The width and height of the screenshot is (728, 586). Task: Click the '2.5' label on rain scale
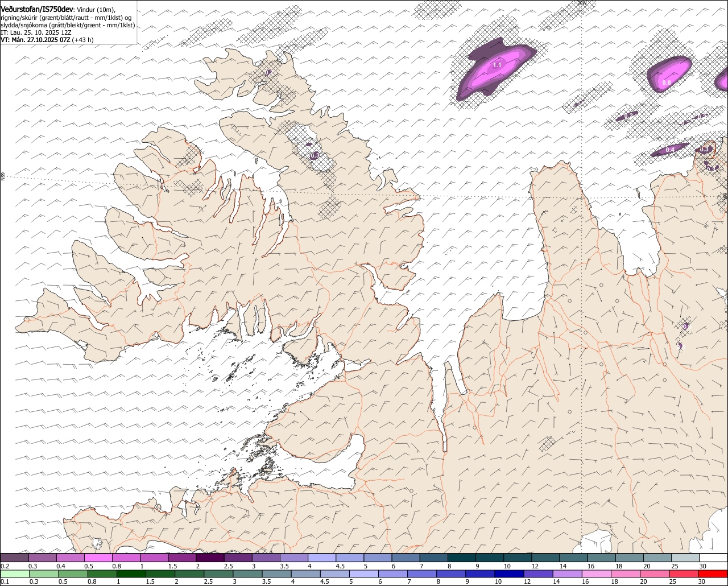(208, 581)
